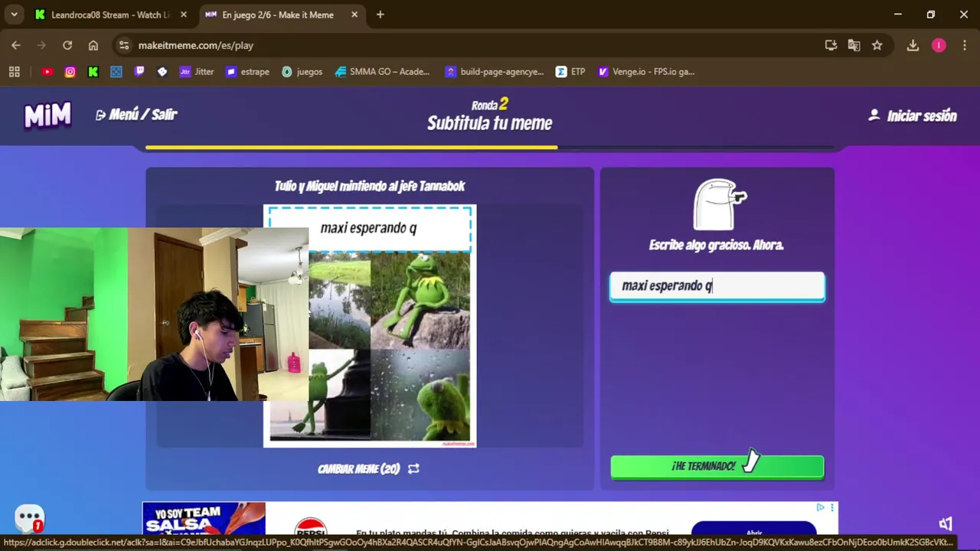Open the Chrome three-dot menu

point(964,45)
